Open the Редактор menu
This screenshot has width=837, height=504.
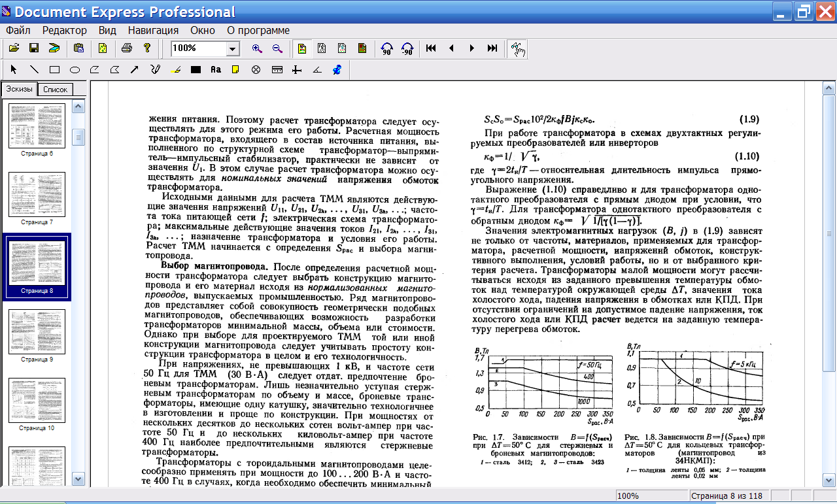64,30
